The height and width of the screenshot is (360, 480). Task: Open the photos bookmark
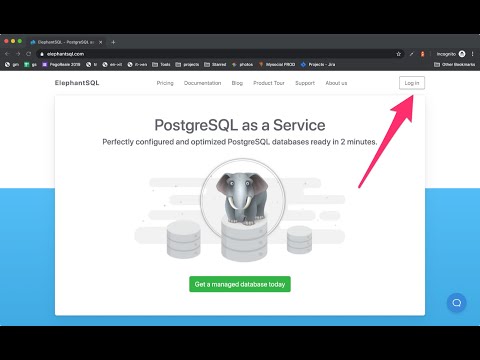(x=242, y=64)
